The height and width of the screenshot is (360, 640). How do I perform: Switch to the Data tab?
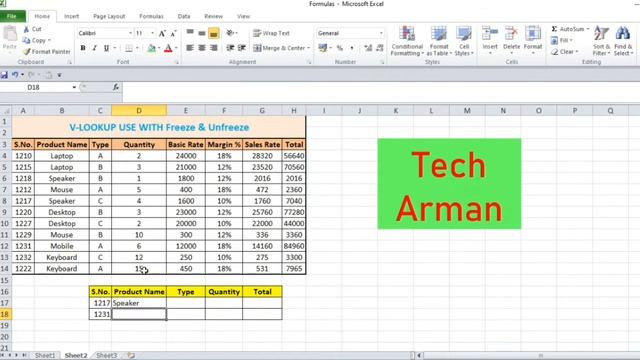(184, 16)
